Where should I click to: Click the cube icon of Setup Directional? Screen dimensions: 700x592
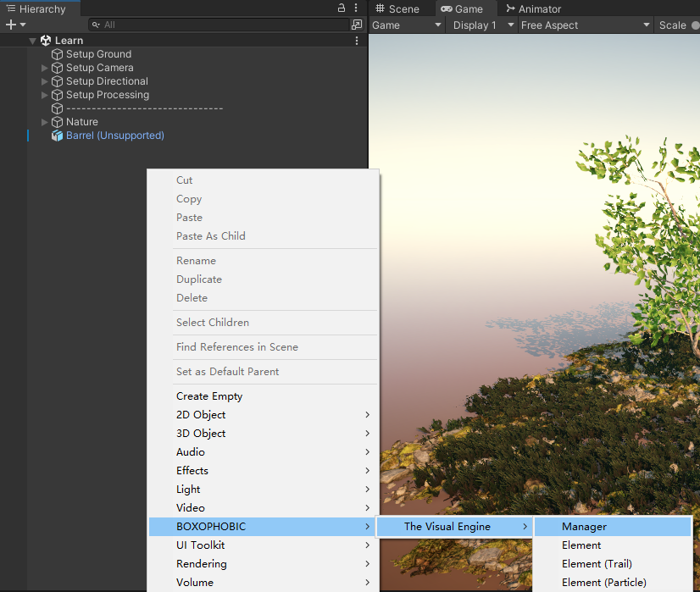tap(57, 81)
